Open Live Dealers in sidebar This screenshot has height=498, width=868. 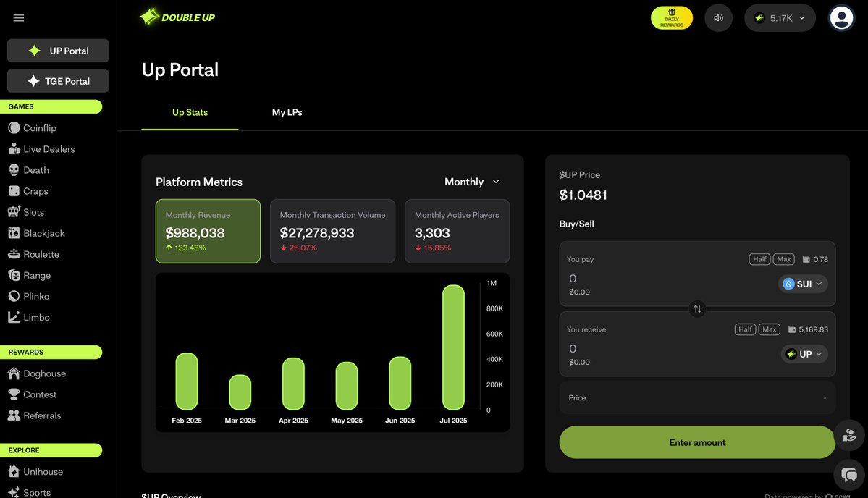pyautogui.click(x=41, y=149)
